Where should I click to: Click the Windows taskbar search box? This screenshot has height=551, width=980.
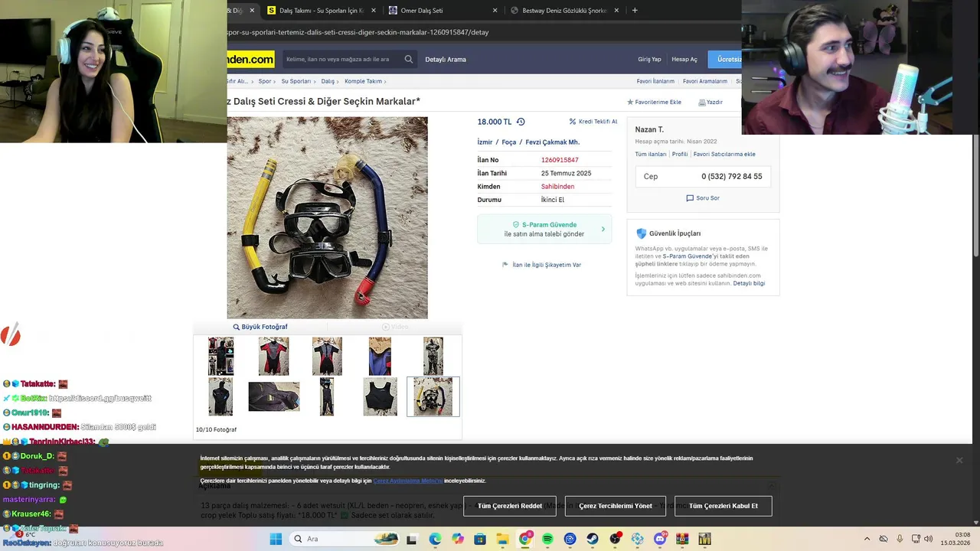[x=345, y=539]
